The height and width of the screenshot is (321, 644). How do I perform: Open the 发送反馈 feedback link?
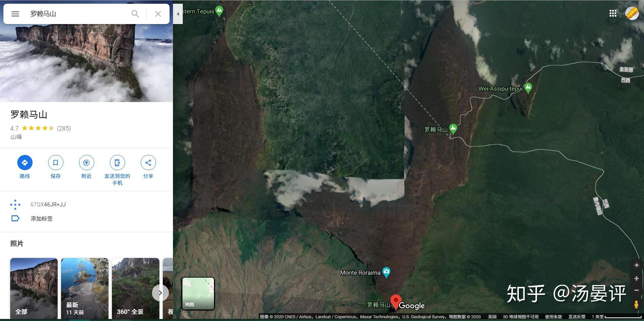point(577,317)
